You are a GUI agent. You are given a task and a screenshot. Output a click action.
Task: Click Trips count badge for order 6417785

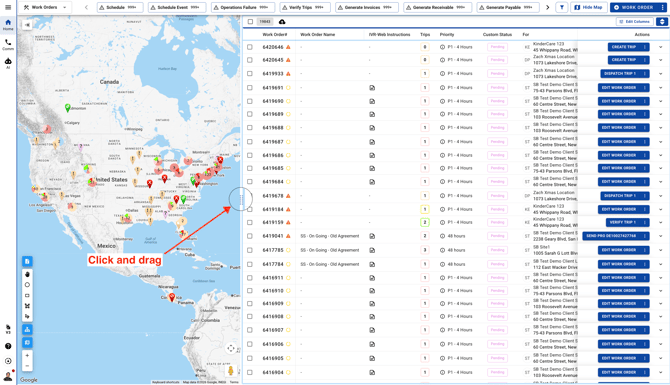coord(425,250)
